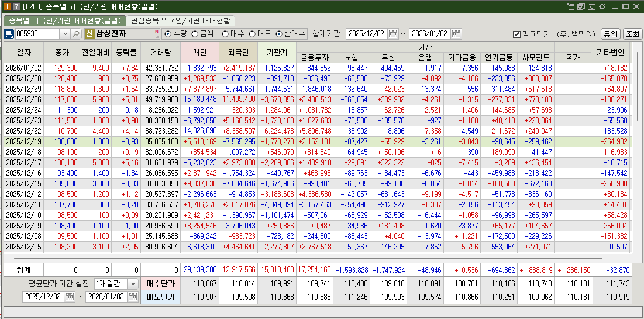Click the 사모펀드 column header

tap(536, 57)
